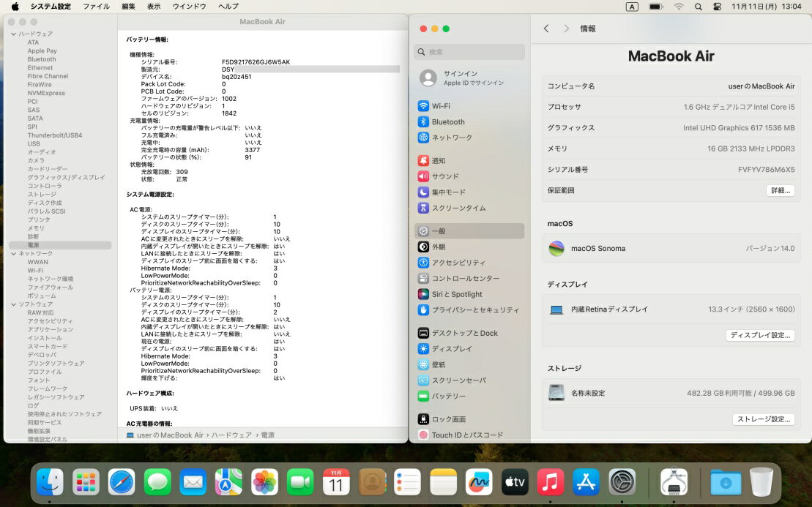Collapse the ハードウェア tree section

pyautogui.click(x=13, y=34)
